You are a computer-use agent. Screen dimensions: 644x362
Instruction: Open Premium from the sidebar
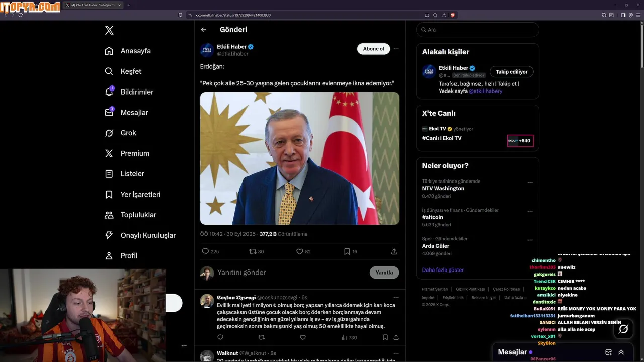click(127, 153)
